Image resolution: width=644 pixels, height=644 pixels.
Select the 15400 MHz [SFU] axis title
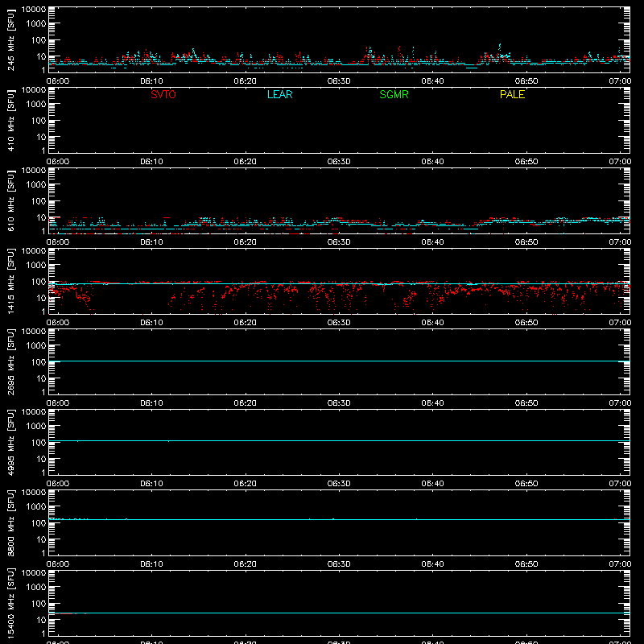coord(11,603)
